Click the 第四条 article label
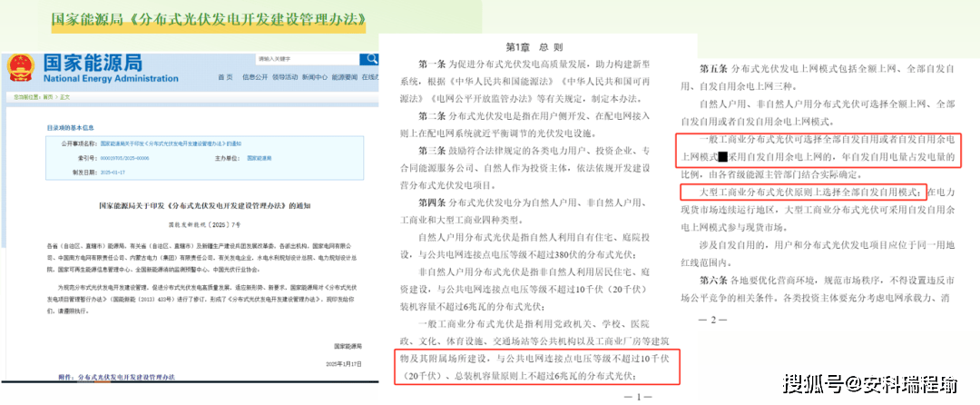The image size is (980, 405). pos(432,202)
